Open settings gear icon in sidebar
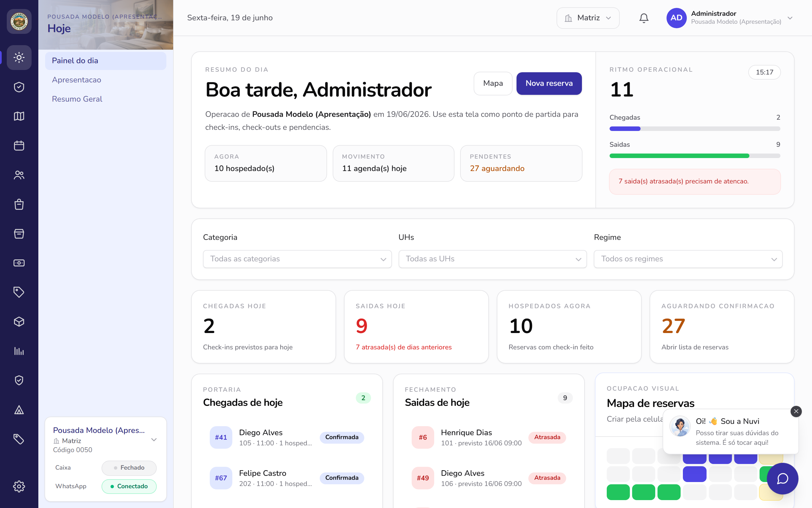Screen dimensions: 812x508 click(x=19, y=486)
